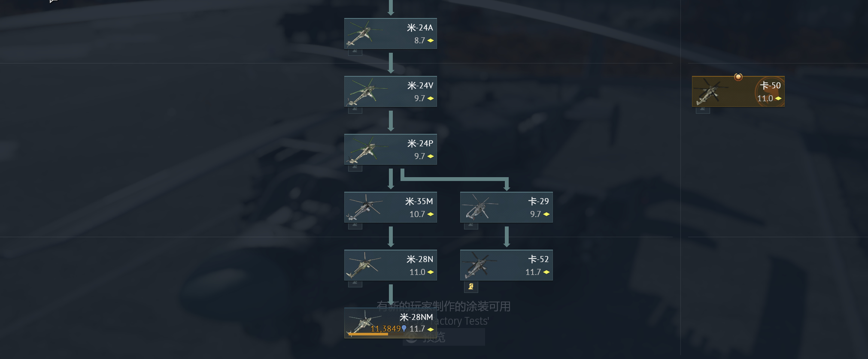Open the 米-24P vehicle tile

(x=391, y=149)
